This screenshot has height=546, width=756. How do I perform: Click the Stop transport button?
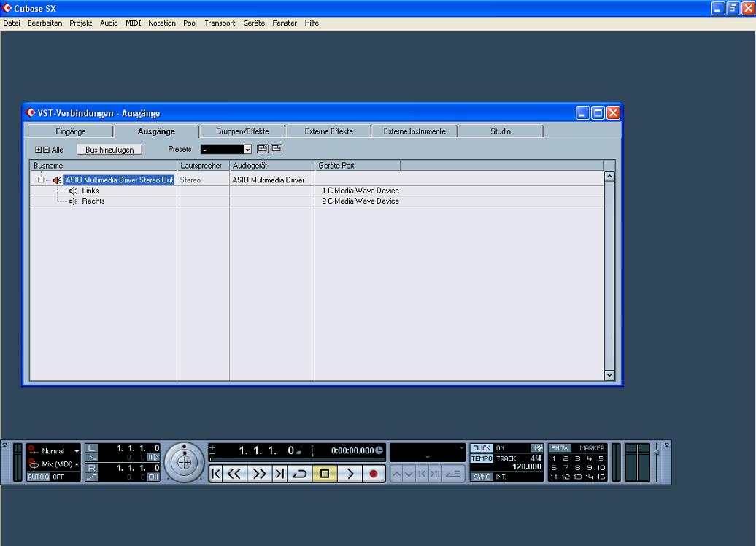[325, 474]
